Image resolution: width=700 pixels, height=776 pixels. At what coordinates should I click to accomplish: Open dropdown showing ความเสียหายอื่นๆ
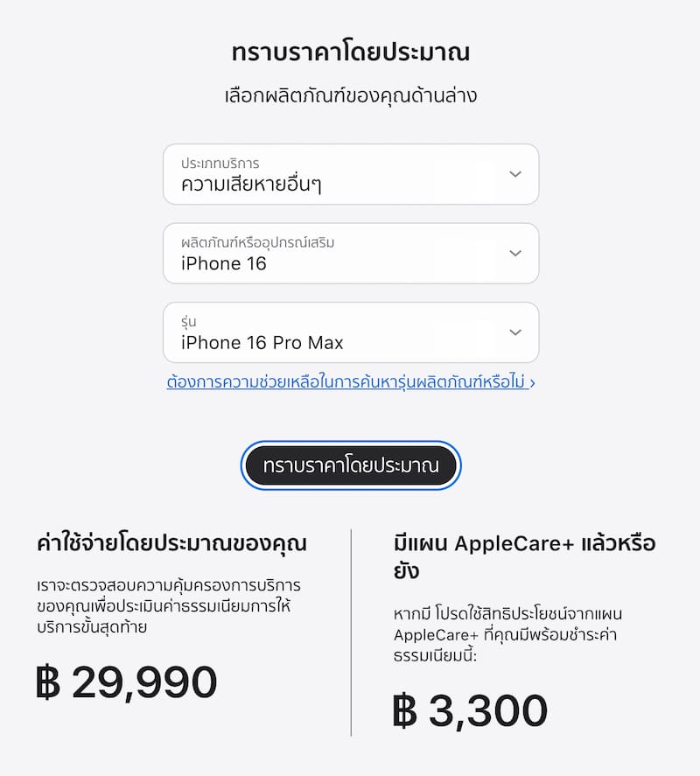(350, 174)
